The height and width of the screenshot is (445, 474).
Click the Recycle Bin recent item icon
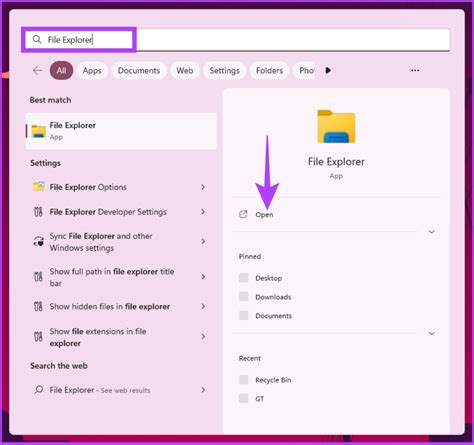[x=244, y=379]
